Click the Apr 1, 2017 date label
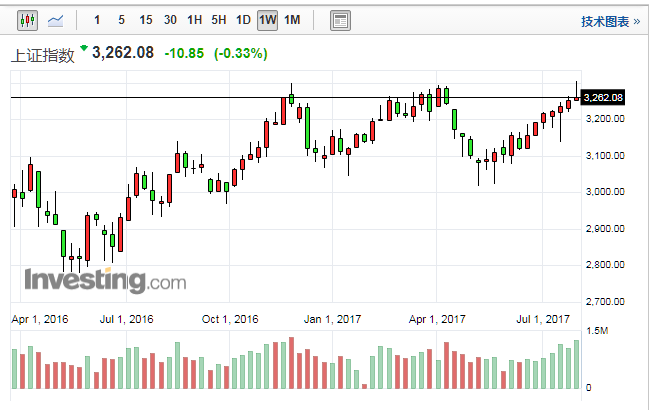This screenshot has height=410, width=651. point(437,319)
